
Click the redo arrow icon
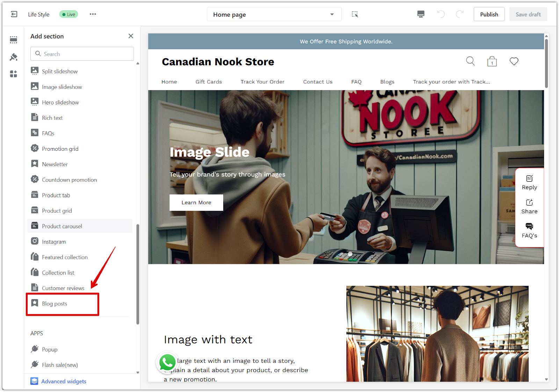coord(460,14)
